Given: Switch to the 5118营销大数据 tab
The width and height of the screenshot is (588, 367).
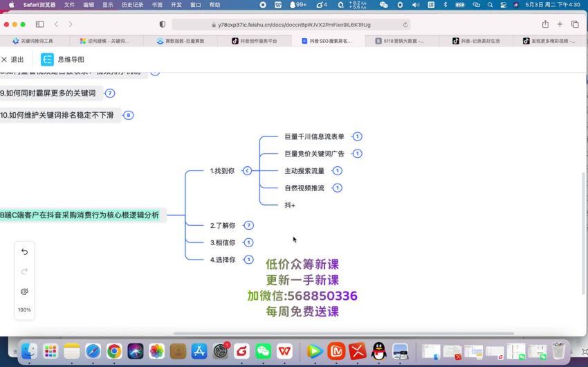Looking at the screenshot, I should coord(402,41).
